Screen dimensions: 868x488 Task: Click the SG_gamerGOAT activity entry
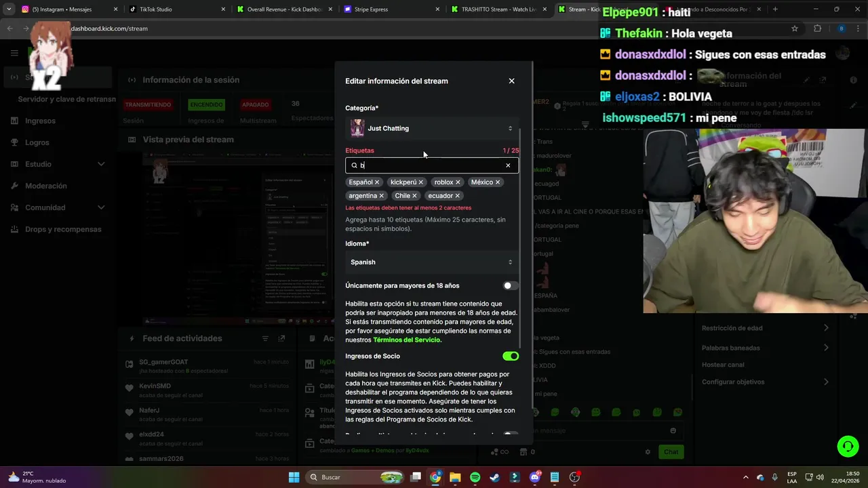click(207, 366)
